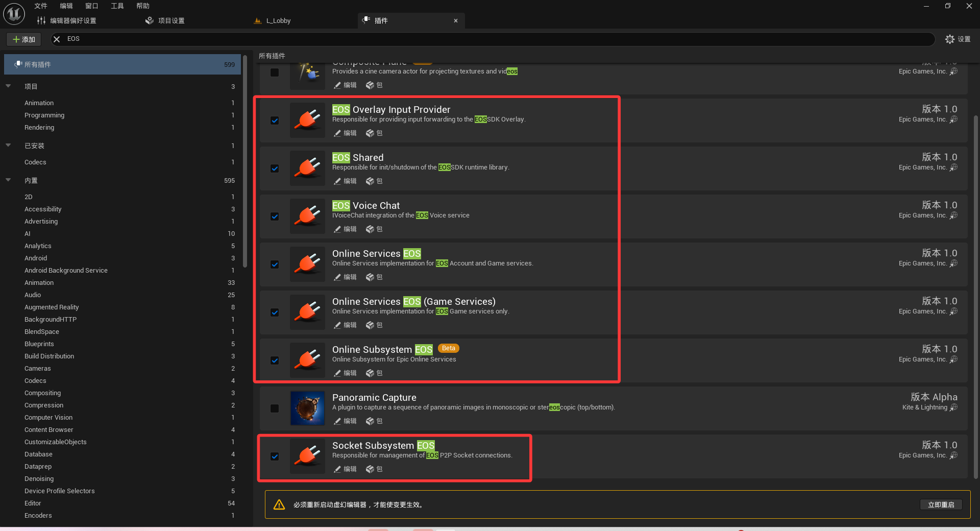Screen dimensions: 980x531
Task: Enable the Panoramic Capture plugin checkbox
Action: click(275, 408)
